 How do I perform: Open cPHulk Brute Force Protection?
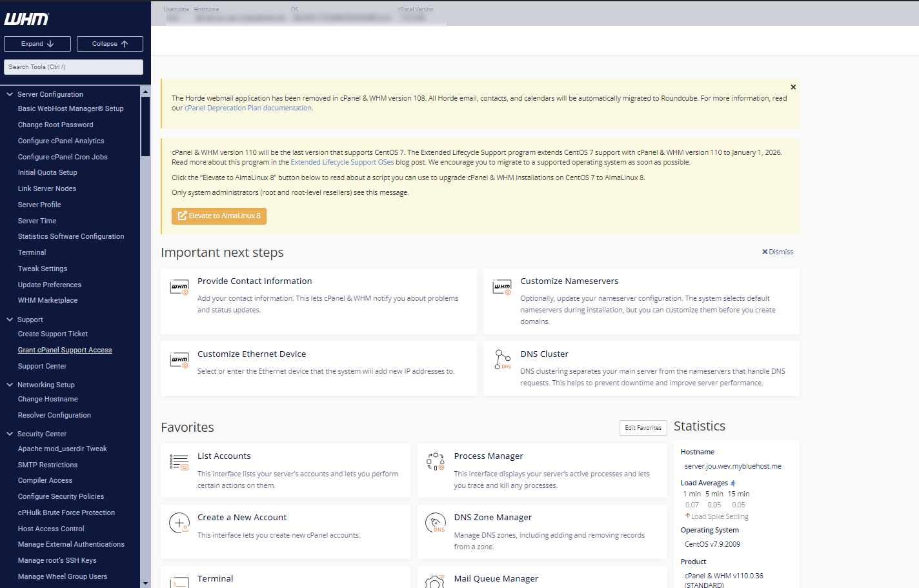click(x=66, y=512)
